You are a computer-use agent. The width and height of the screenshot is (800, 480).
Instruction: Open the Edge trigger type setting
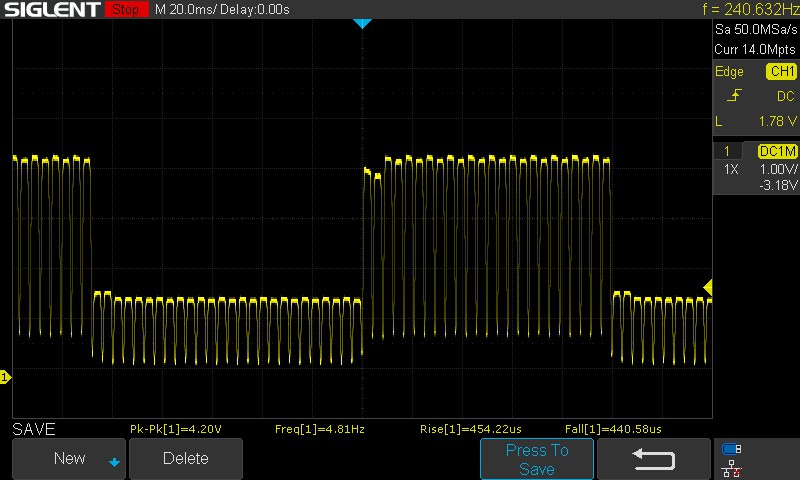pyautogui.click(x=729, y=72)
